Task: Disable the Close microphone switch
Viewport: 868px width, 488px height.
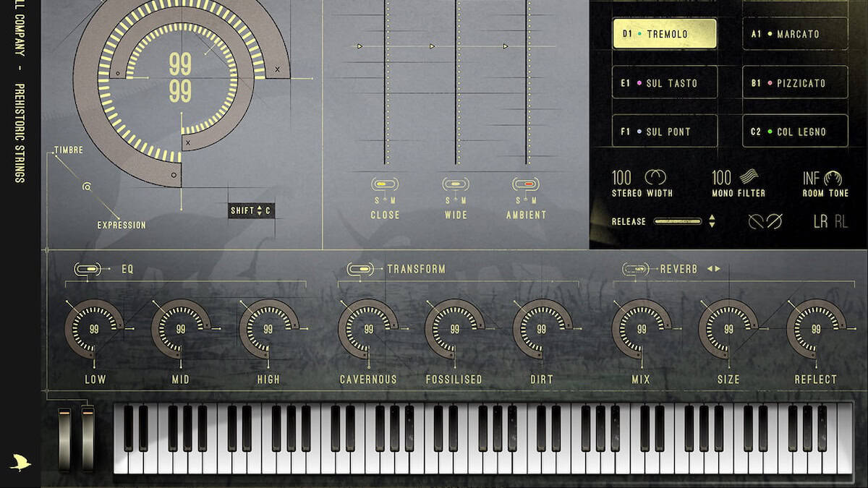Action: tap(385, 184)
